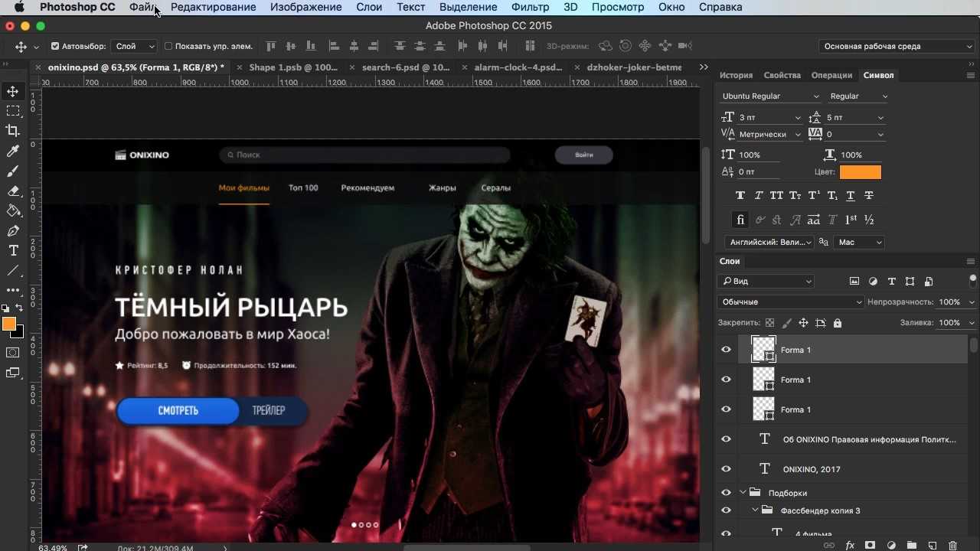Switch to the История panel tab

point(736,75)
